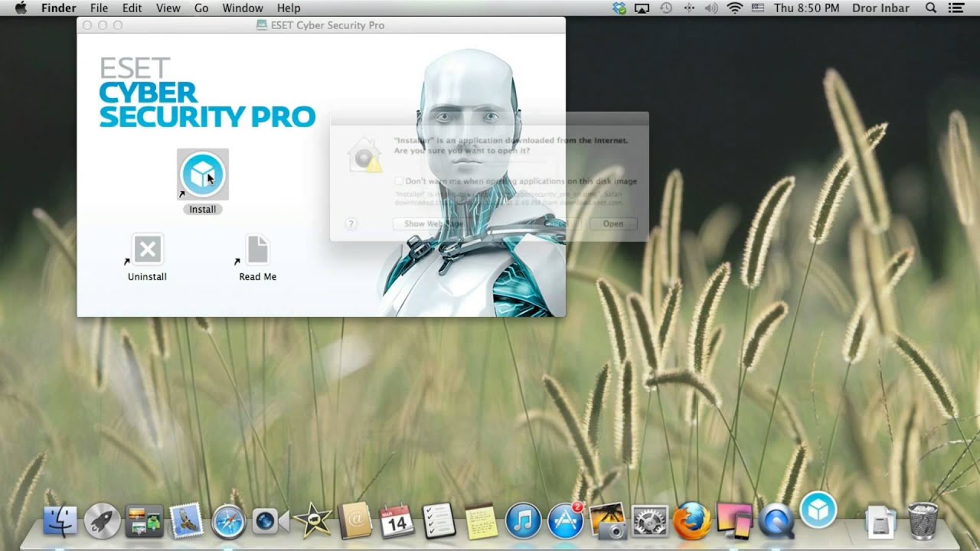
Task: Open the Trash in the Dock
Action: [923, 520]
